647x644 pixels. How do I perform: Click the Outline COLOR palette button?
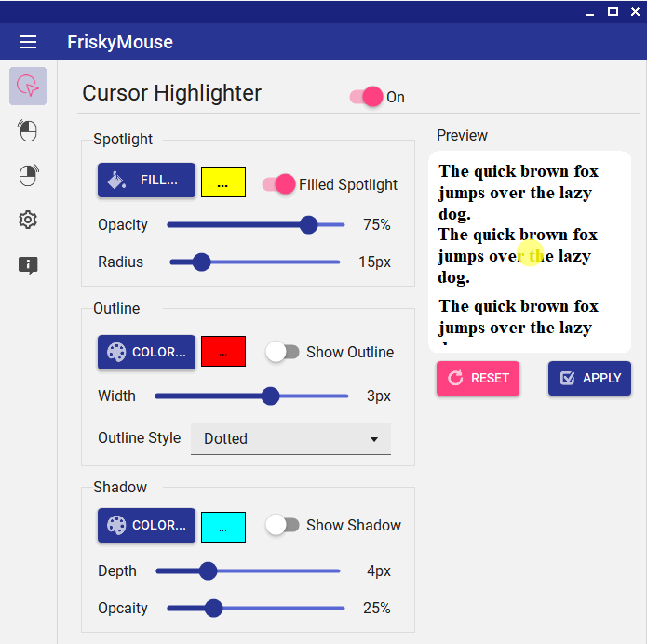point(146,353)
